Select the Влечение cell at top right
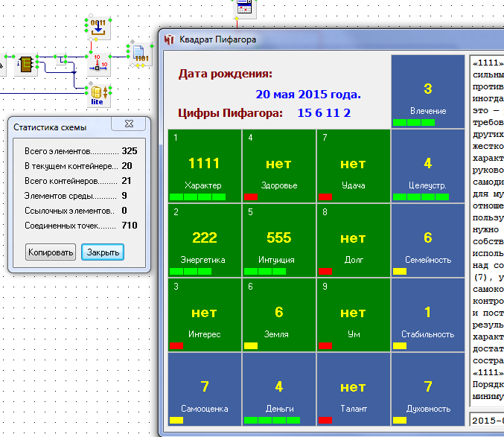The width and height of the screenshot is (504, 437). [428, 92]
